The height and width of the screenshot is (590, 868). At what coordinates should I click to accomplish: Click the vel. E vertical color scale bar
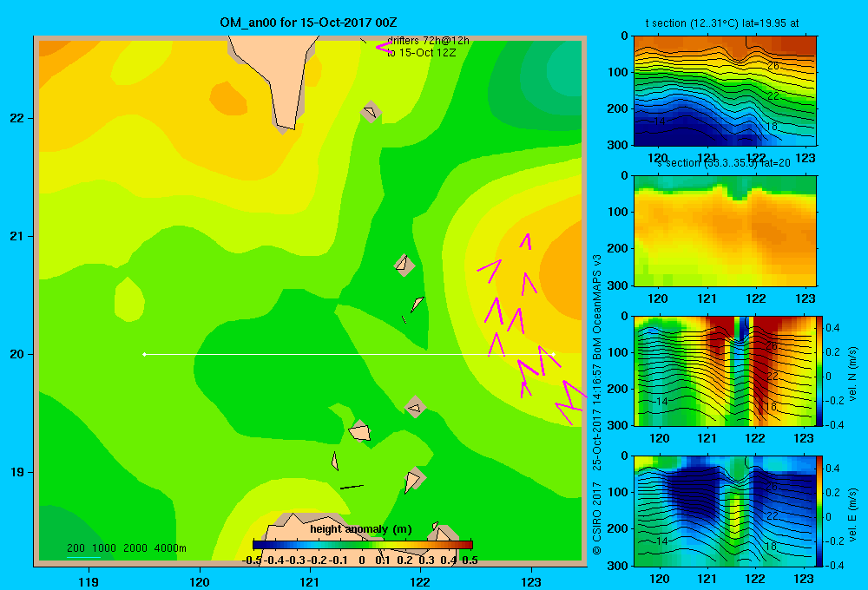click(x=820, y=511)
